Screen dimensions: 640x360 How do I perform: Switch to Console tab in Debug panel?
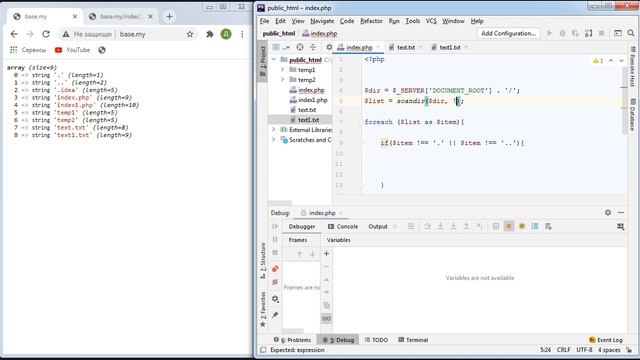(x=343, y=227)
